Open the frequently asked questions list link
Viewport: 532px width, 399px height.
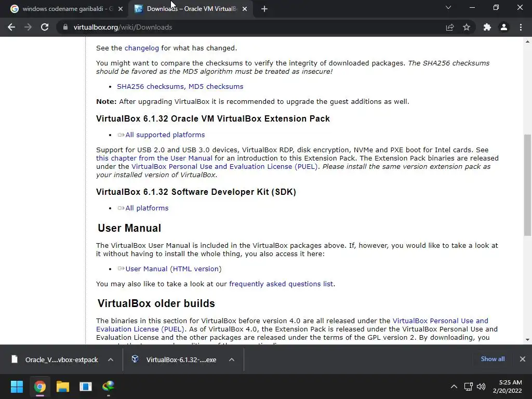coord(281,284)
